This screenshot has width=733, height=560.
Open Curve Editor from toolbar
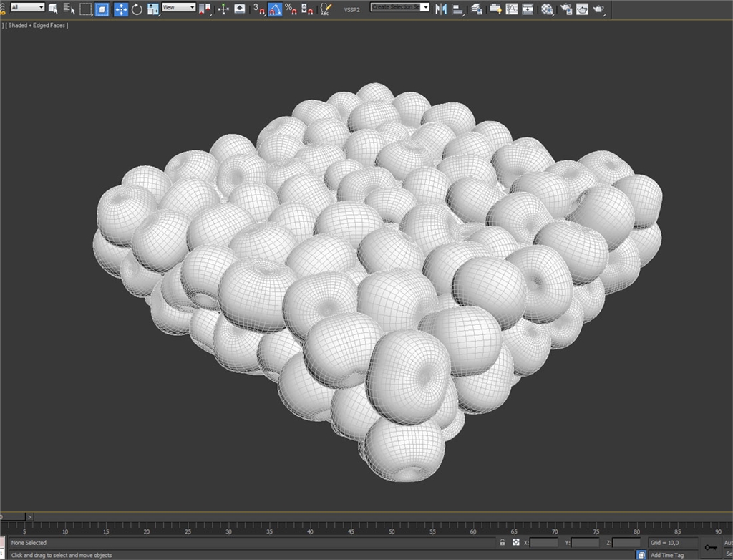pyautogui.click(x=512, y=9)
